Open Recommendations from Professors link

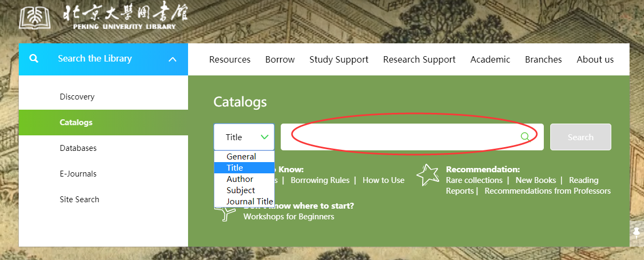pos(548,191)
